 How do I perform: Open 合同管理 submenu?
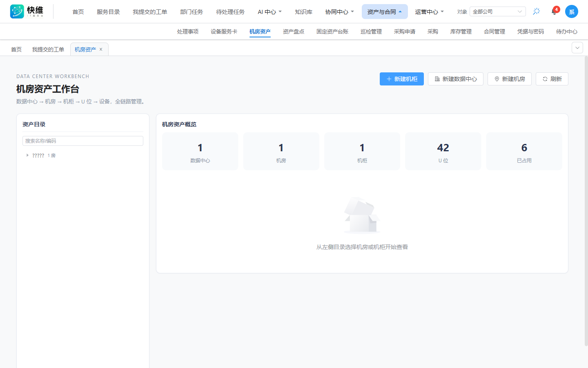click(494, 31)
